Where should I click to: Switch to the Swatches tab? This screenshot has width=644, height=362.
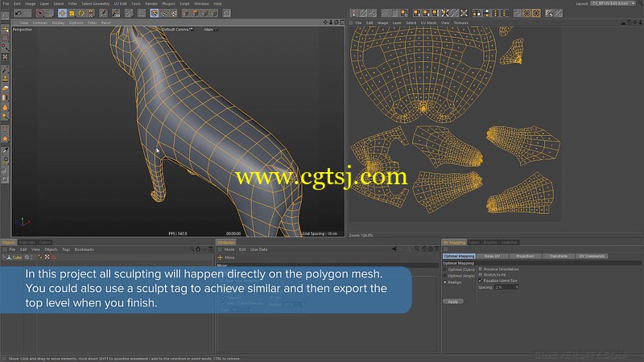coord(510,242)
